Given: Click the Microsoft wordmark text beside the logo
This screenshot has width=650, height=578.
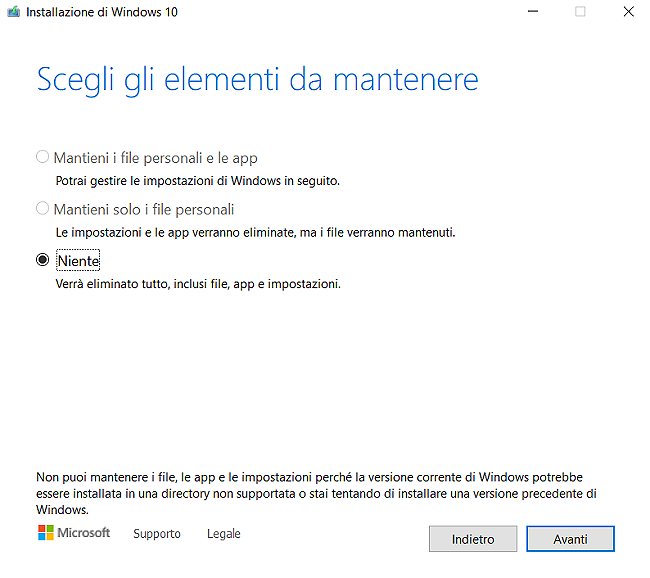Looking at the screenshot, I should (84, 533).
